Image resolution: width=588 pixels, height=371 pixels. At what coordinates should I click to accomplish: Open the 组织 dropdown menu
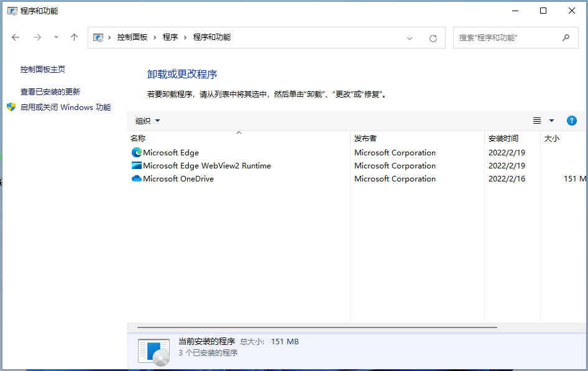click(x=147, y=121)
